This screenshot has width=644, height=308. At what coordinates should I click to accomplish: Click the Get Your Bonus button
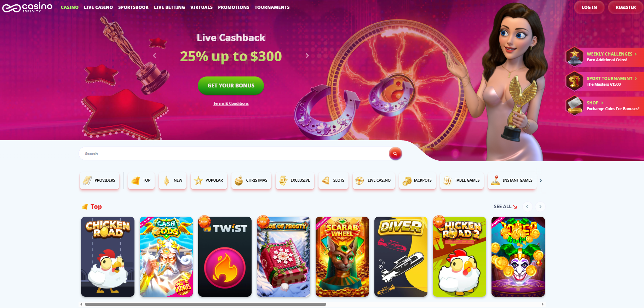(x=231, y=86)
